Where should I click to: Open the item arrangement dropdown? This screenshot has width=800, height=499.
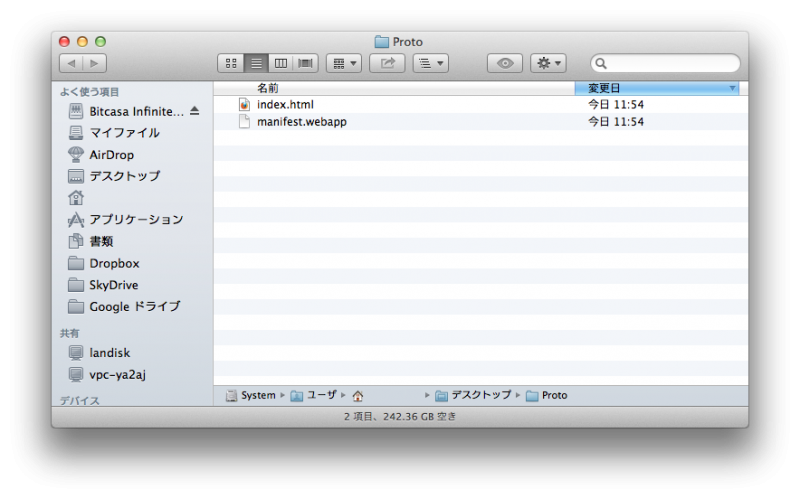pos(344,63)
